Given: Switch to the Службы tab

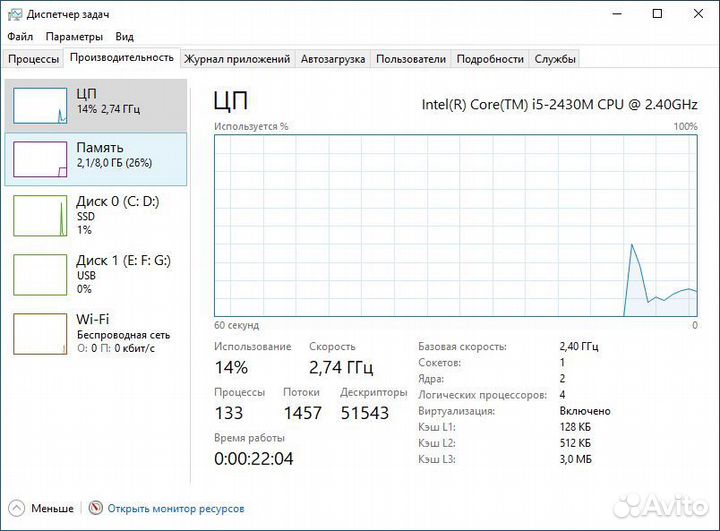Looking at the screenshot, I should pyautogui.click(x=555, y=59).
